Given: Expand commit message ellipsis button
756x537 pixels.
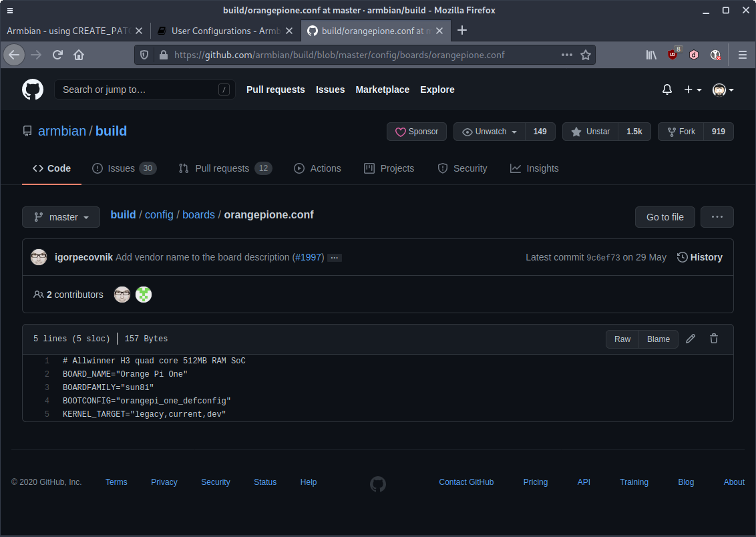Looking at the screenshot, I should click(x=334, y=258).
